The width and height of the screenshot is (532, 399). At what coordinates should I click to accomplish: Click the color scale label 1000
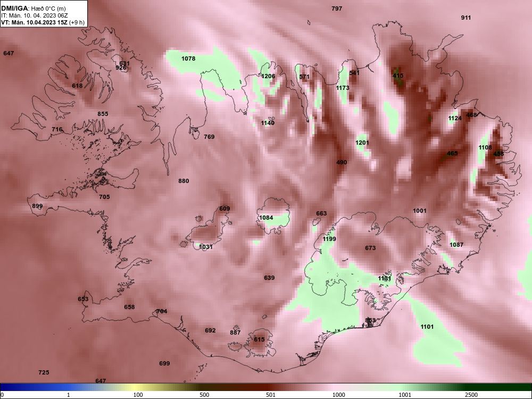[339, 395]
